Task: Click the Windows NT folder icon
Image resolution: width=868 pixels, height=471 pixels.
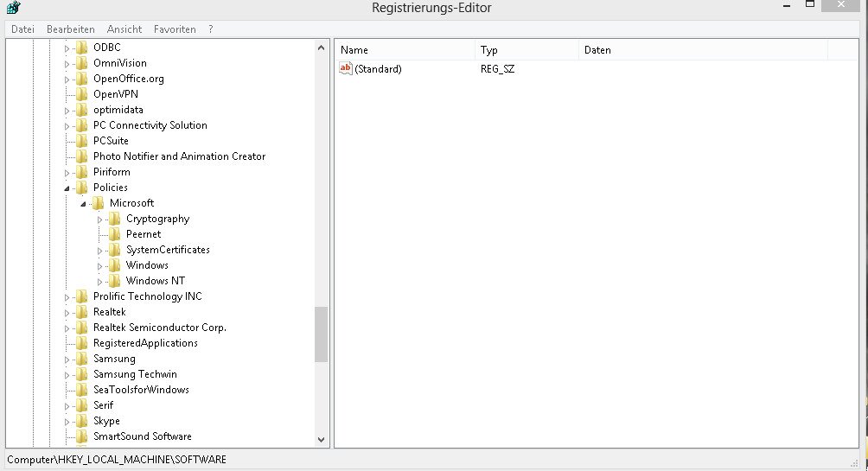Action: tap(115, 281)
